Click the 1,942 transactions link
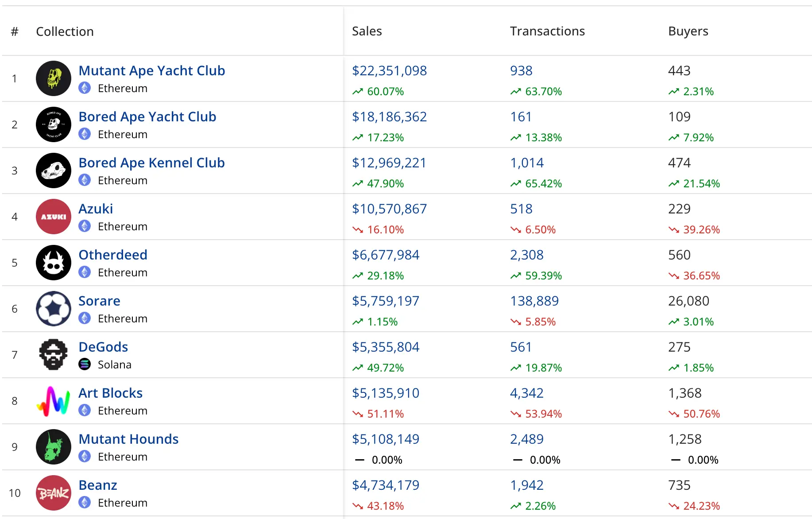The height and width of the screenshot is (519, 812). [526, 485]
